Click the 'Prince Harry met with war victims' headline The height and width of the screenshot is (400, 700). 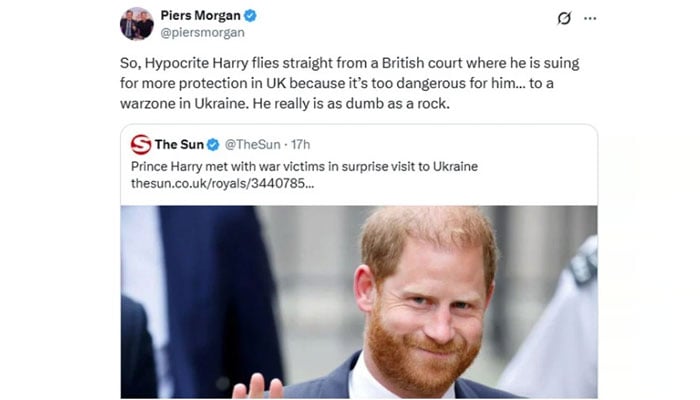pyautogui.click(x=305, y=165)
